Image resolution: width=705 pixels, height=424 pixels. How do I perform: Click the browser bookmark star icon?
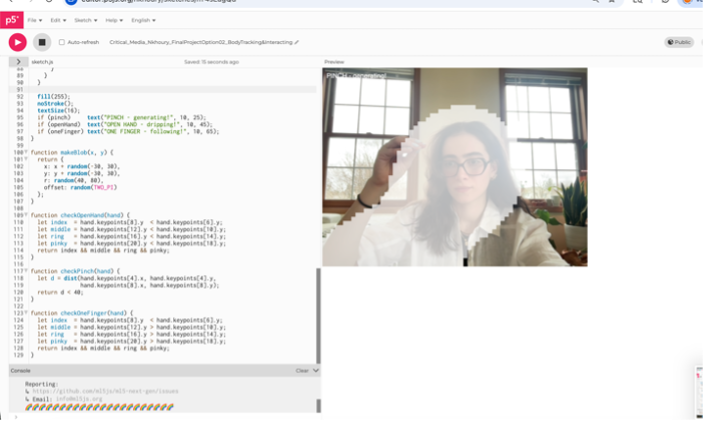pyautogui.click(x=612, y=1)
